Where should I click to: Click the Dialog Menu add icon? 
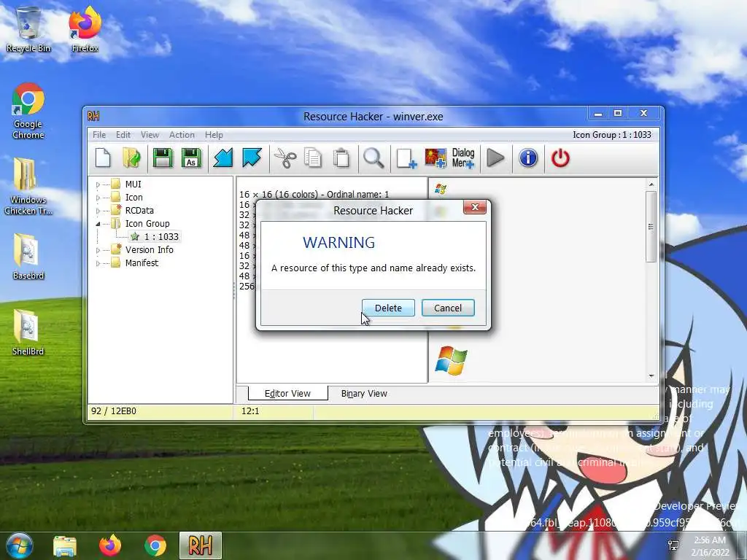(x=463, y=158)
